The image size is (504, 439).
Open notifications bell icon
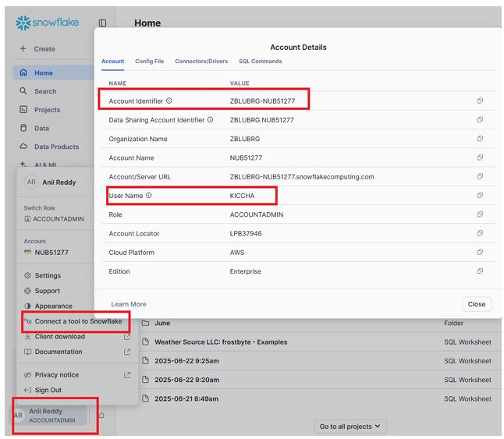[x=101, y=416]
